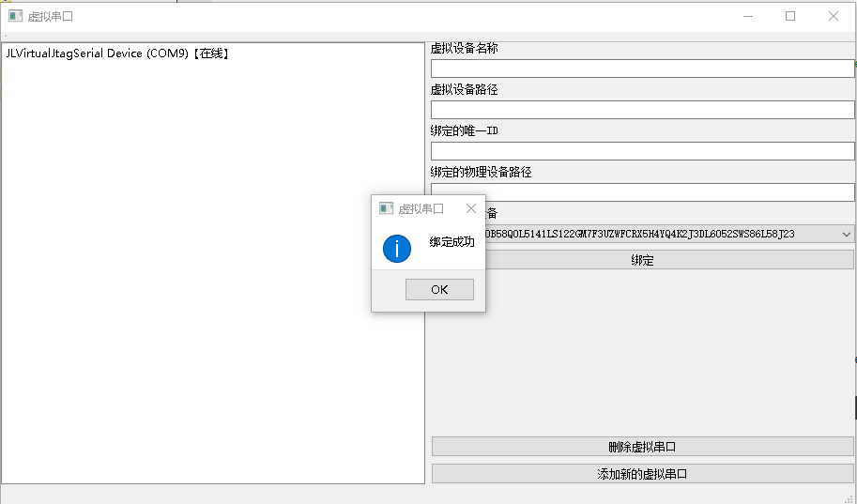This screenshot has width=857, height=504.
Task: Close the 虚拟串口 main window
Action: click(834, 16)
